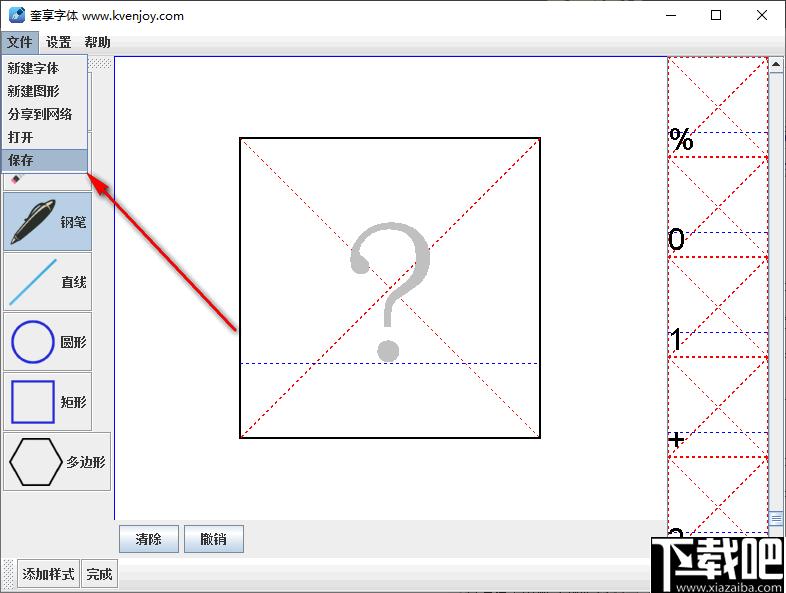The image size is (786, 593).
Task: Click the 清除 button
Action: [149, 539]
